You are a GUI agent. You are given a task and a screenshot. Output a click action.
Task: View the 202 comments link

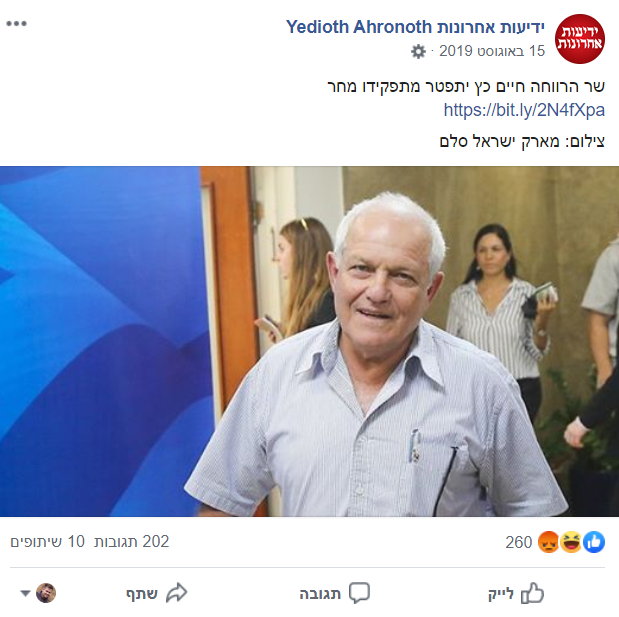[x=131, y=542]
